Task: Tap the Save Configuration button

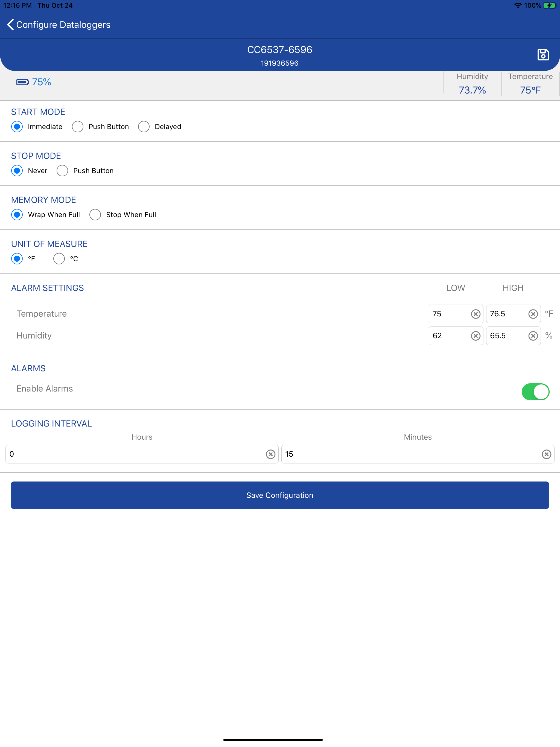Action: (280, 495)
